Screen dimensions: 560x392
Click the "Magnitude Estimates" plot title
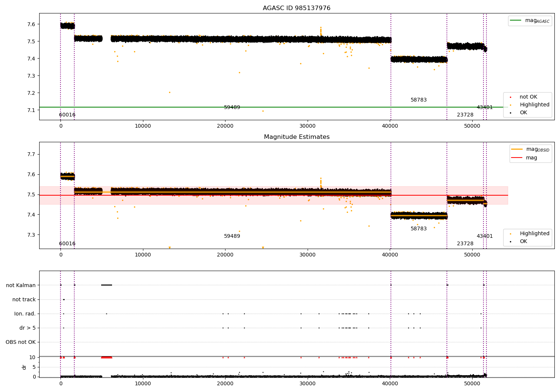click(x=296, y=137)
